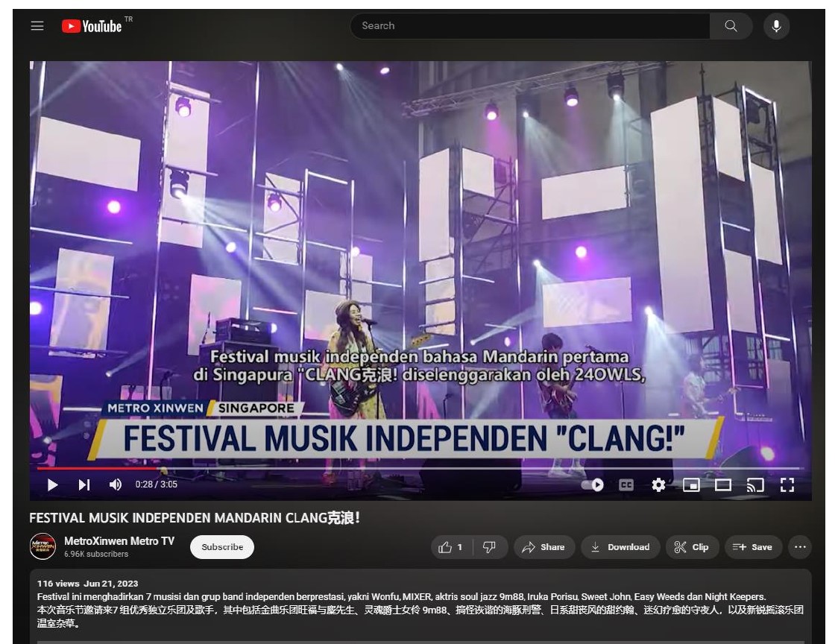Open the hamburger guide menu

click(x=37, y=25)
